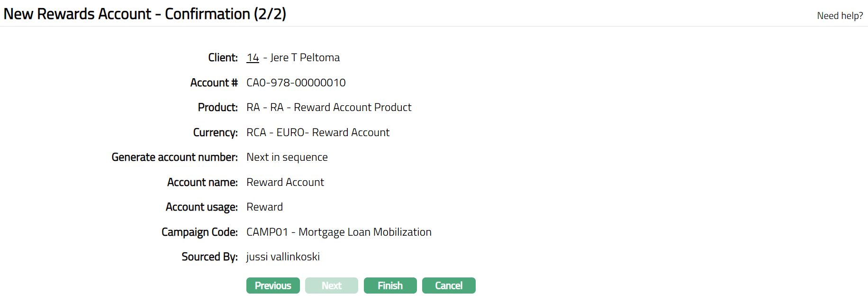Click the "Client:" field label

(x=223, y=58)
